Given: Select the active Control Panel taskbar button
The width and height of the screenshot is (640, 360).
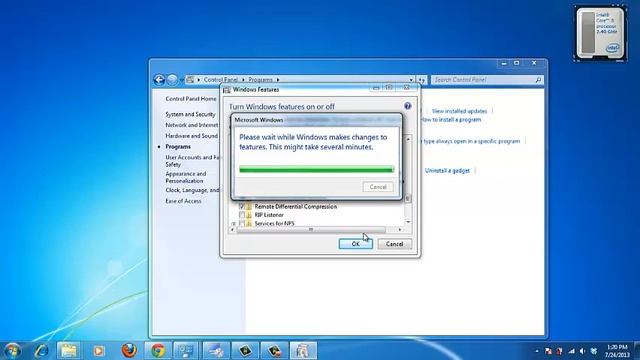Looking at the screenshot, I should point(303,351).
